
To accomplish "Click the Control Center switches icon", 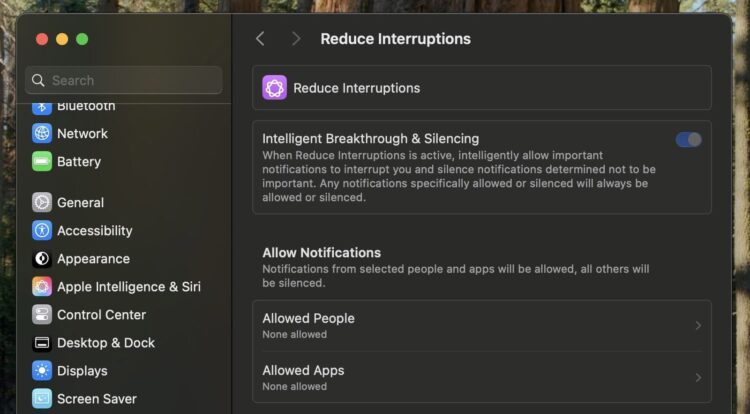I will pos(42,315).
